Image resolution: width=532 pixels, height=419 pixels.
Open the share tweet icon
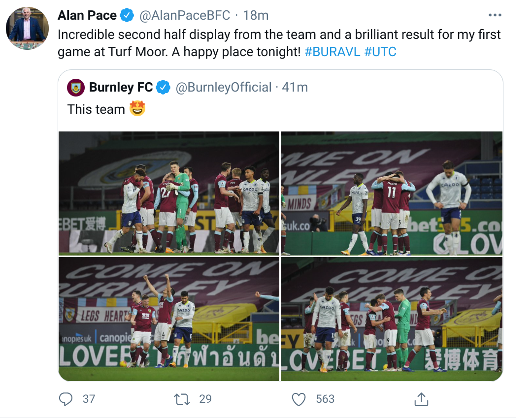(x=421, y=399)
